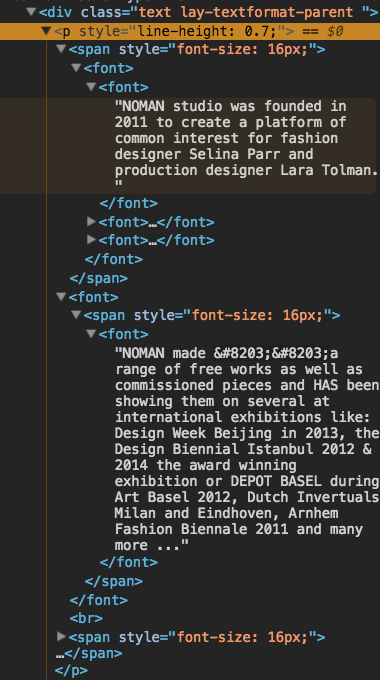Collapse the p line-height 0.7 node
380x680 pixels.
(46, 31)
